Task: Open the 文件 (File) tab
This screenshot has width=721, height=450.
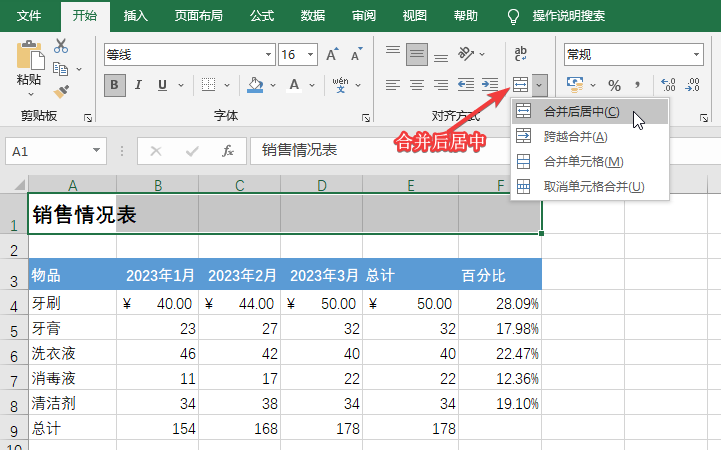Action: click(x=29, y=16)
